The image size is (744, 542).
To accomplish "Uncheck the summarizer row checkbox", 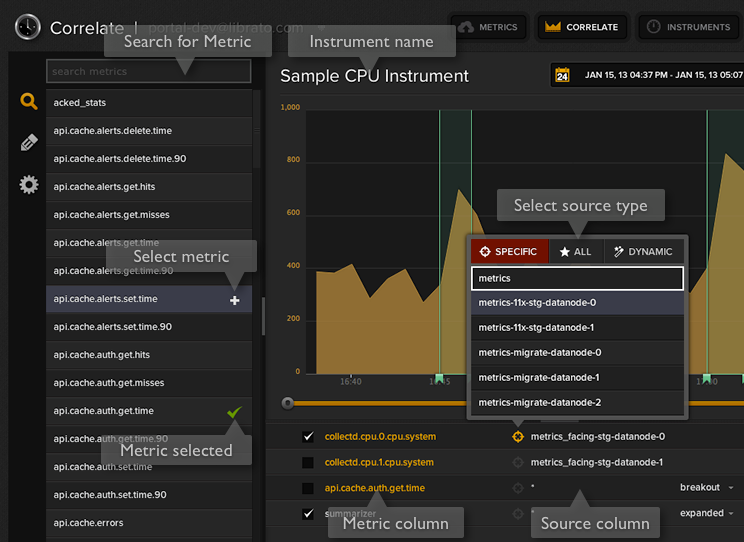I will point(308,514).
